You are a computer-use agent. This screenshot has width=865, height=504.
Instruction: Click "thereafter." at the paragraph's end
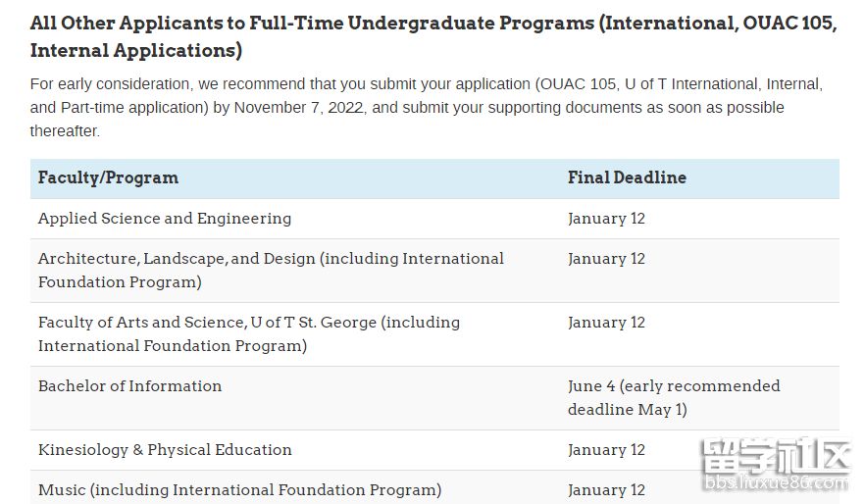(x=65, y=131)
